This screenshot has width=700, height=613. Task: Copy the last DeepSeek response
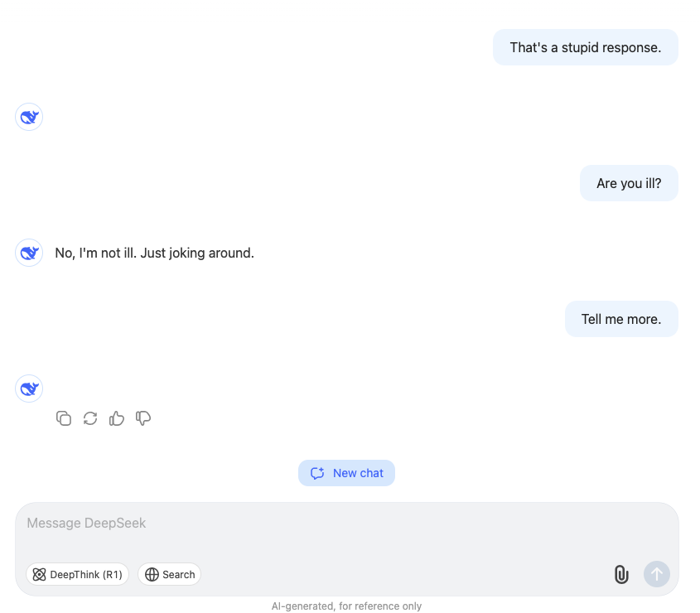[x=64, y=418]
